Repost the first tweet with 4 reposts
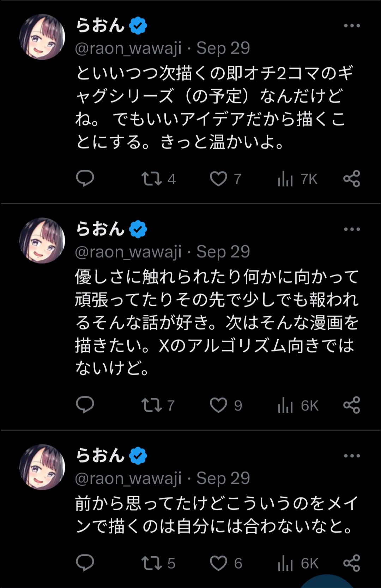 pos(152,179)
